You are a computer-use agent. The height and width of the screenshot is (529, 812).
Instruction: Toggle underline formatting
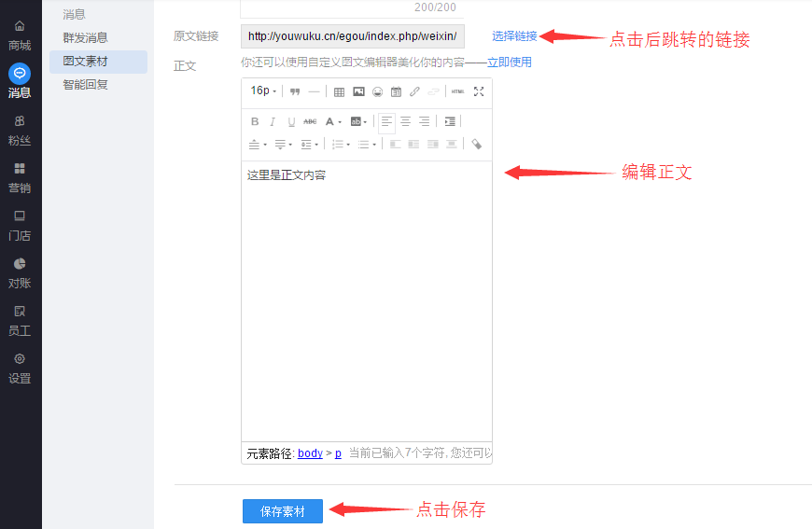click(x=291, y=121)
